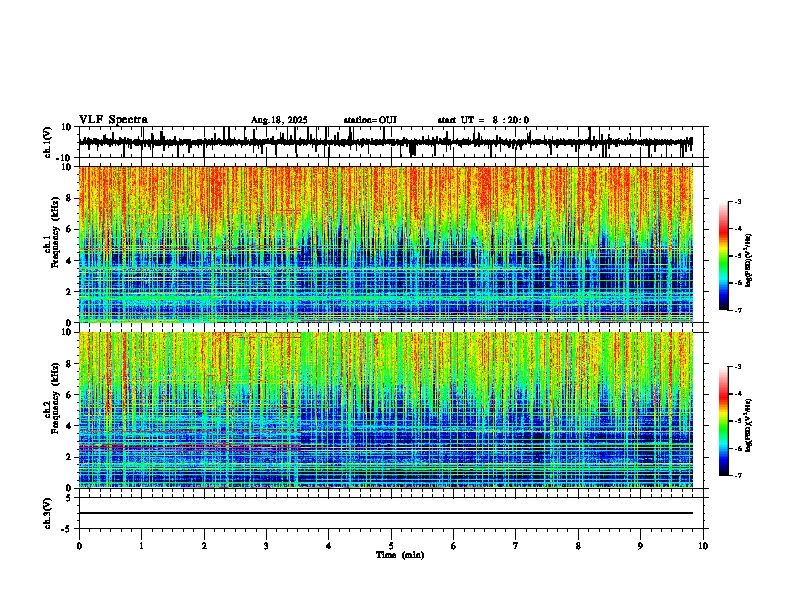The image size is (792, 612).
Task: Click the '2' tick on time axis
Action: [x=204, y=546]
